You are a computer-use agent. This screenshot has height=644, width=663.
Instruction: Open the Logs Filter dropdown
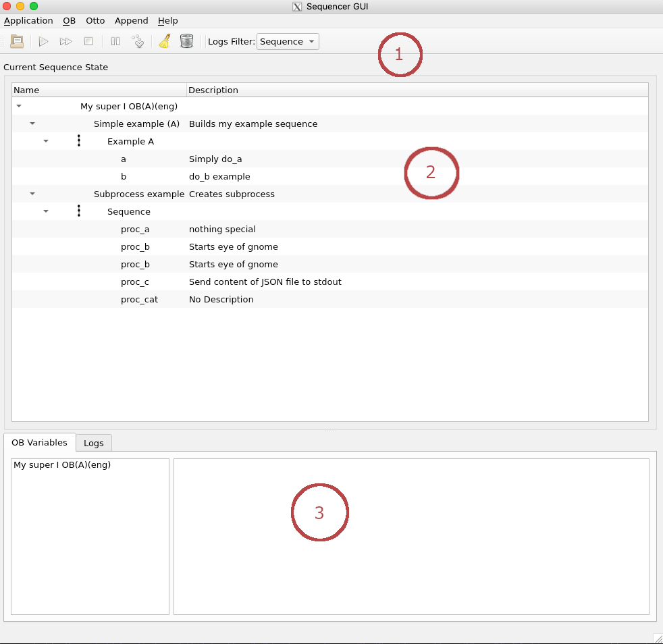click(x=288, y=41)
